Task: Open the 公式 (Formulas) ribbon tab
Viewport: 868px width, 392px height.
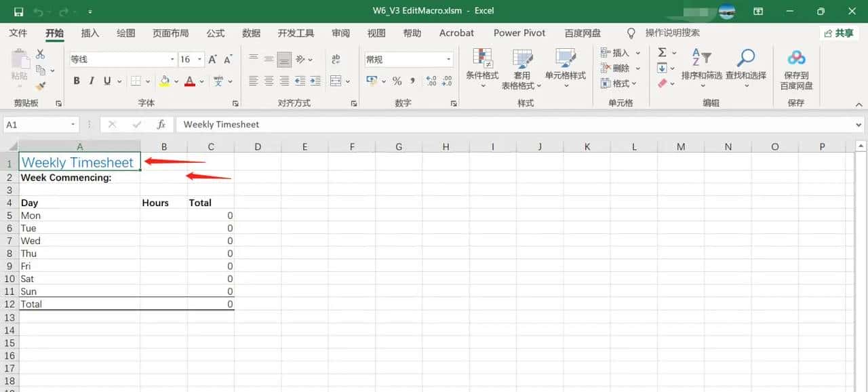Action: coord(216,33)
